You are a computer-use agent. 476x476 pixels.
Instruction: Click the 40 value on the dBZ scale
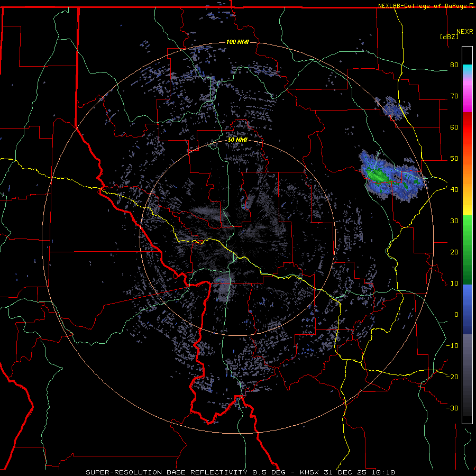point(454,190)
